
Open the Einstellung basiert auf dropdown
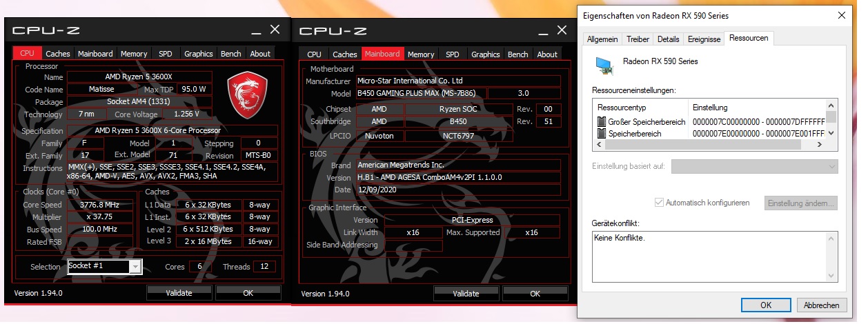[754, 167]
